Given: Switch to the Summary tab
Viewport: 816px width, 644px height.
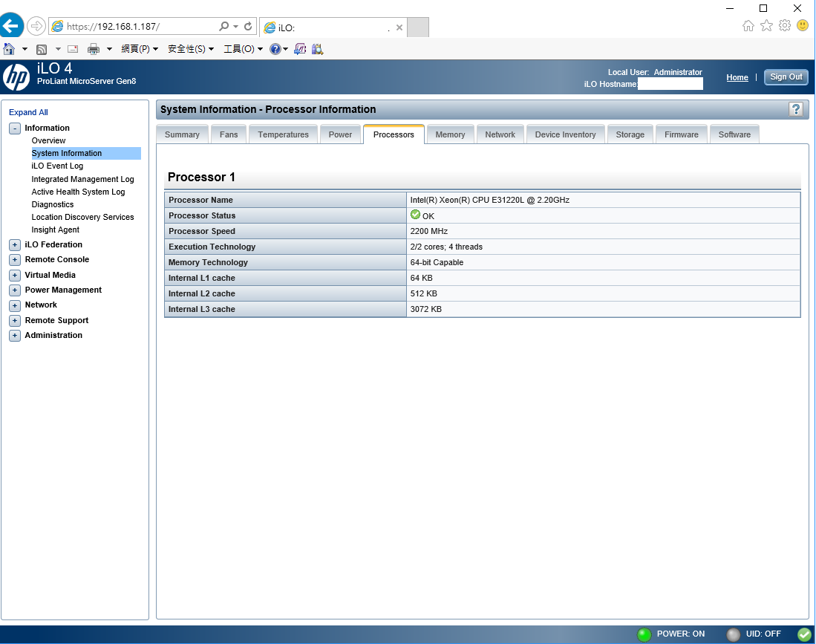Looking at the screenshot, I should click(182, 134).
